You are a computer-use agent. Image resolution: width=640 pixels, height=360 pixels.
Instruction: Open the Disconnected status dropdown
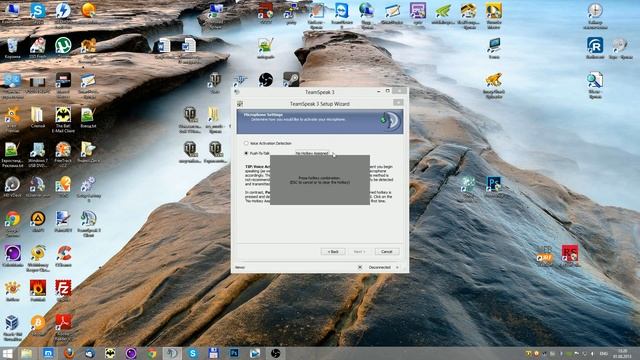coord(383,267)
